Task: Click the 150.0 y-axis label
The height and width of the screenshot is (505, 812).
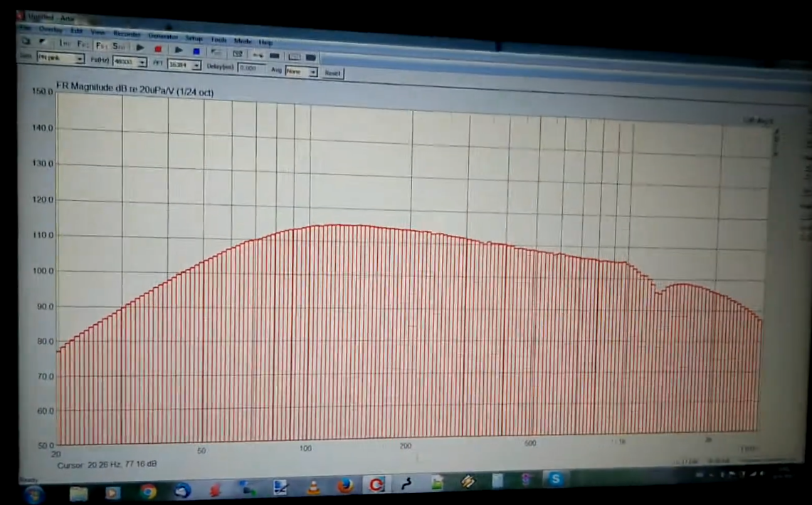Action: point(43,91)
